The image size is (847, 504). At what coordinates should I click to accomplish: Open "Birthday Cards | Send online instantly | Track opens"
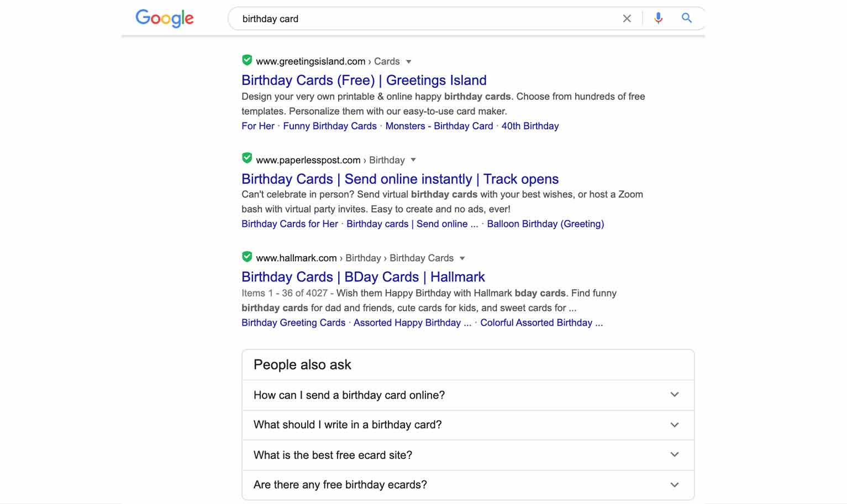click(400, 179)
